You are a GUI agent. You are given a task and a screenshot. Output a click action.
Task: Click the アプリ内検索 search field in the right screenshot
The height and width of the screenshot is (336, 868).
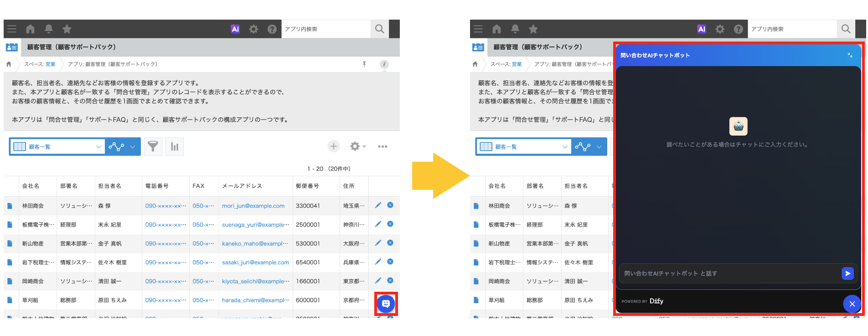coord(792,29)
